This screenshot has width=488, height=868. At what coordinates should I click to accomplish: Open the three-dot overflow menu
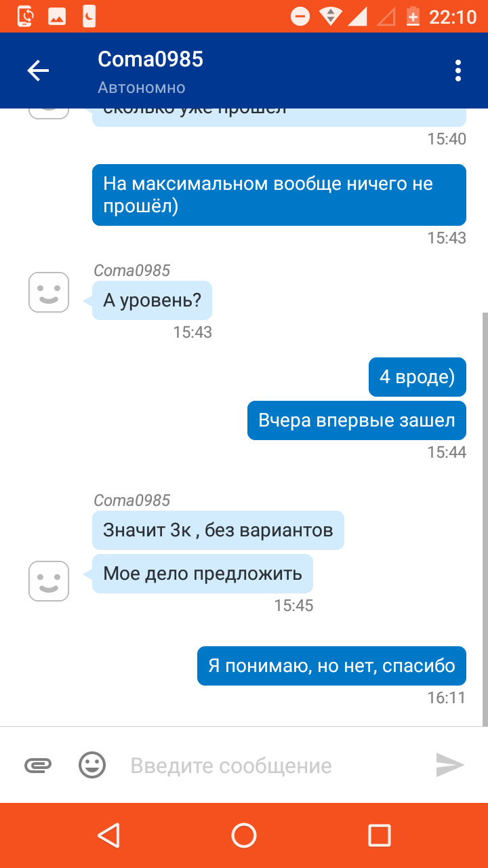pos(459,71)
